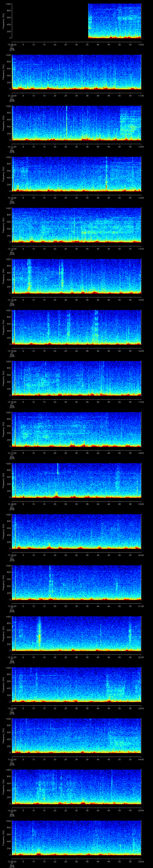Image resolution: width=153 pixels, height=868 pixels.
Task: Choose the spectrogram panel starting at 12:16:00
Action: 77,378
